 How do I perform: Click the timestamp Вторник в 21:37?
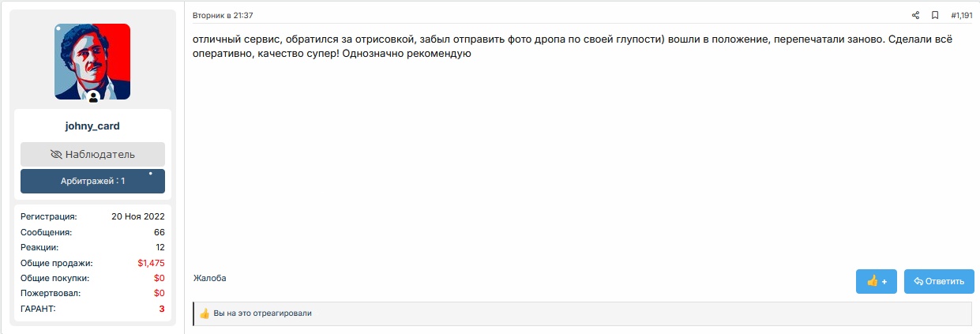(223, 15)
